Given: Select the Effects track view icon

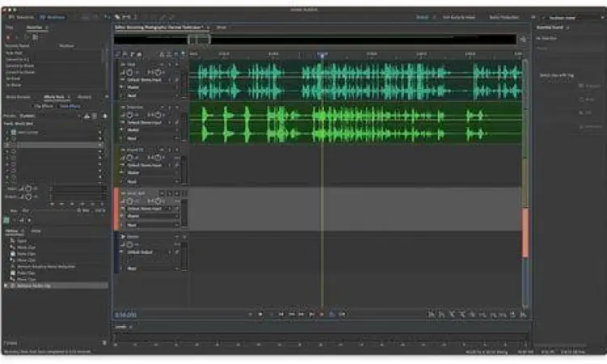Looking at the screenshot, I should coord(125,53).
